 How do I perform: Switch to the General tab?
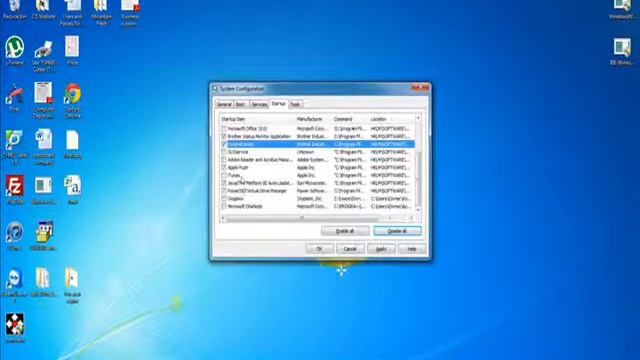(224, 104)
